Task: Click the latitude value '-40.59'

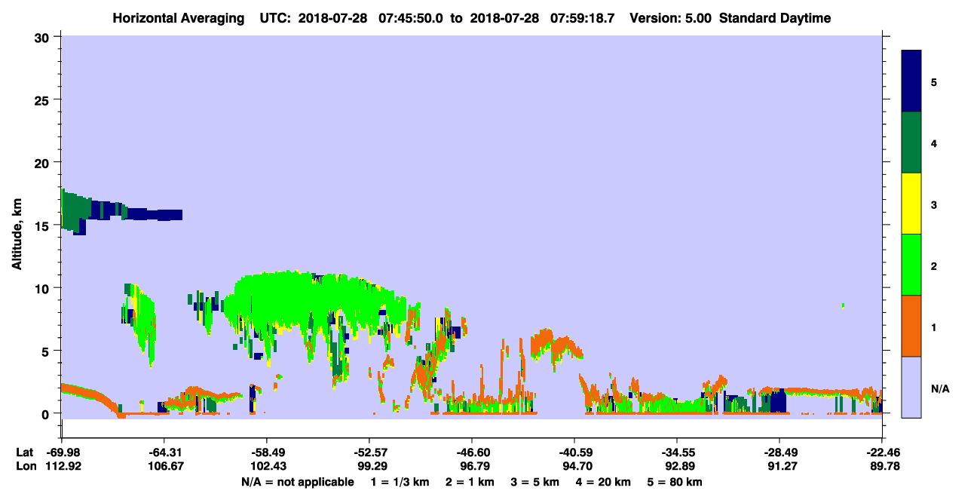Action: click(574, 452)
